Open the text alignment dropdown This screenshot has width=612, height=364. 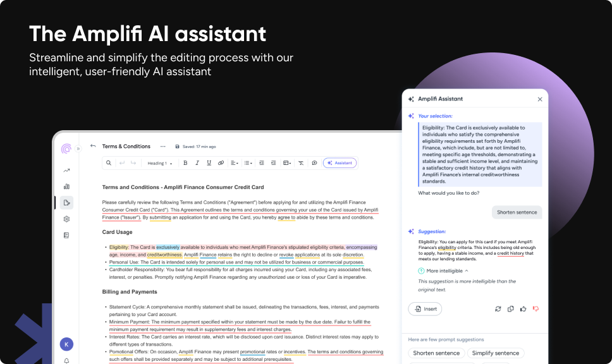pos(234,163)
